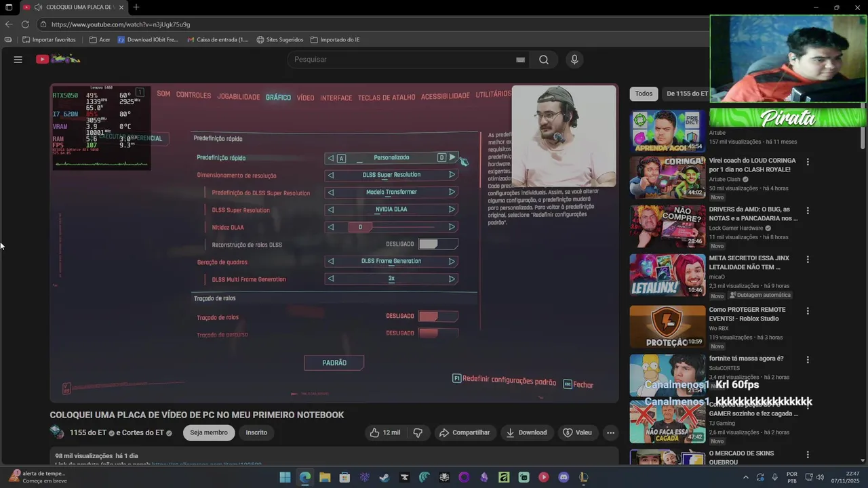Go to the YouTube home logo
The image size is (868, 488).
(58, 60)
